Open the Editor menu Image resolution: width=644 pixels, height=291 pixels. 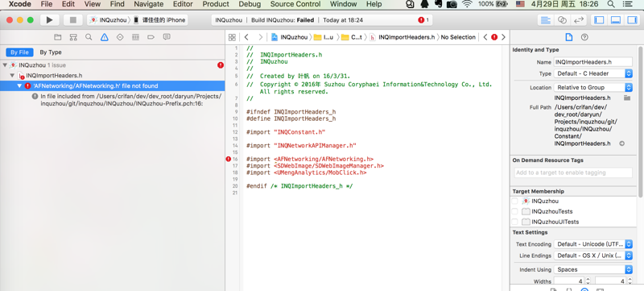pyautogui.click(x=183, y=4)
